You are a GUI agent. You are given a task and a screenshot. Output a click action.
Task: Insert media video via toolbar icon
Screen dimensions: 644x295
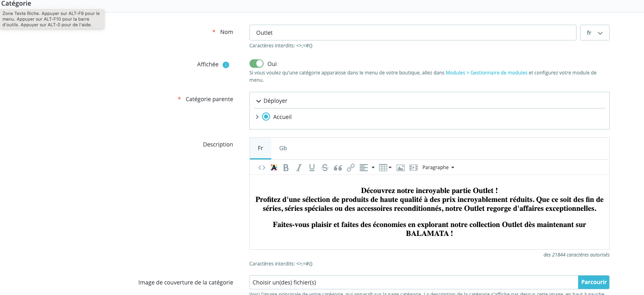[x=413, y=168]
